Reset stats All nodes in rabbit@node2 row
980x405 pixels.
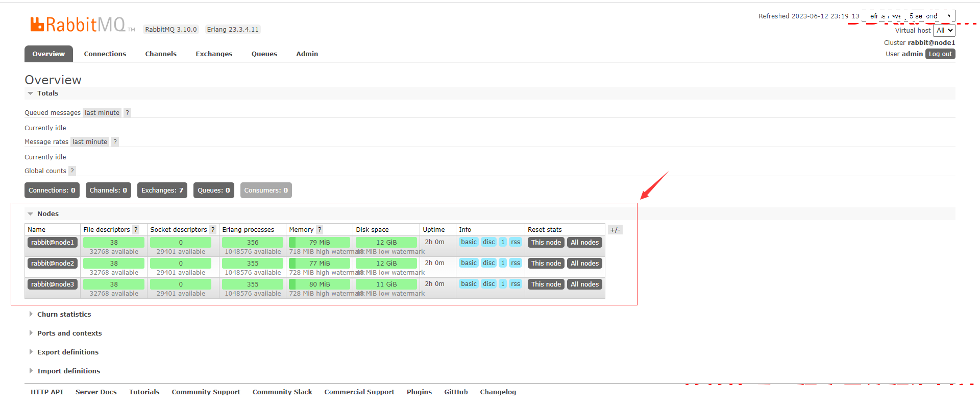[x=585, y=264]
